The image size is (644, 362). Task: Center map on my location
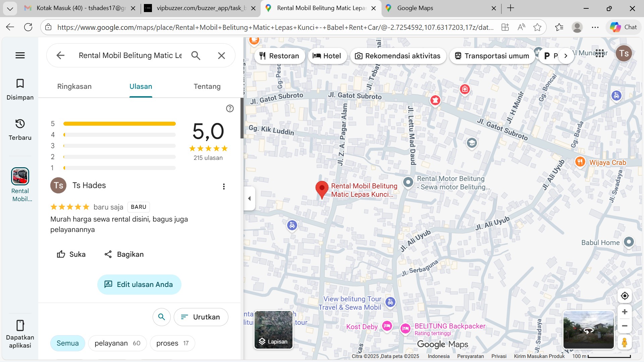coord(625,296)
